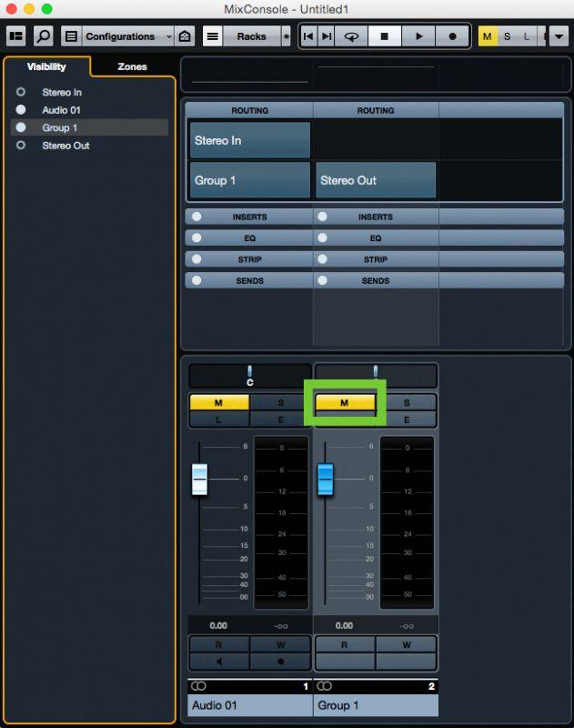Click Group 1 pan control
Screen dimensions: 574x728
click(x=376, y=375)
